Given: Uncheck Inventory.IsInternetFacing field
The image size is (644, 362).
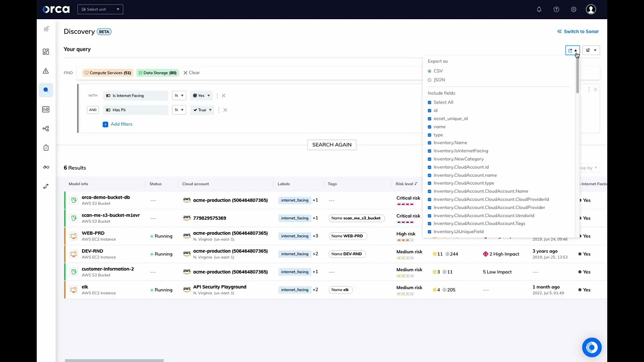Looking at the screenshot, I should click(x=430, y=151).
